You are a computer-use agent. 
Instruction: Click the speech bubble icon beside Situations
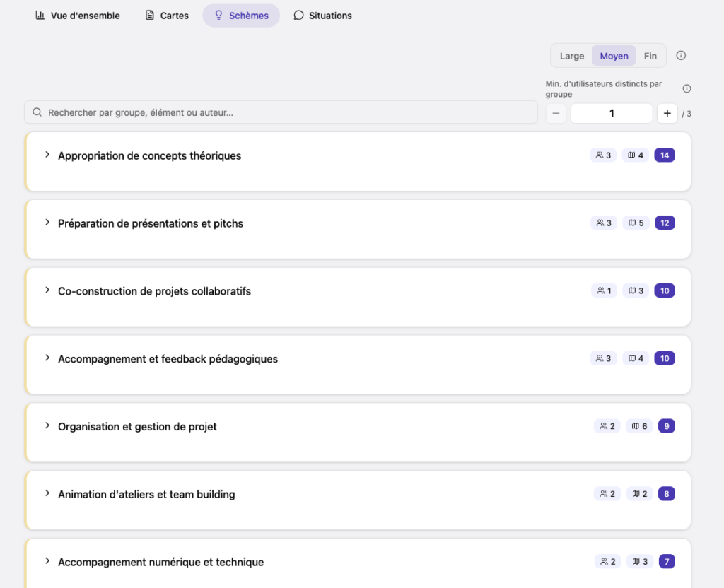(x=299, y=16)
